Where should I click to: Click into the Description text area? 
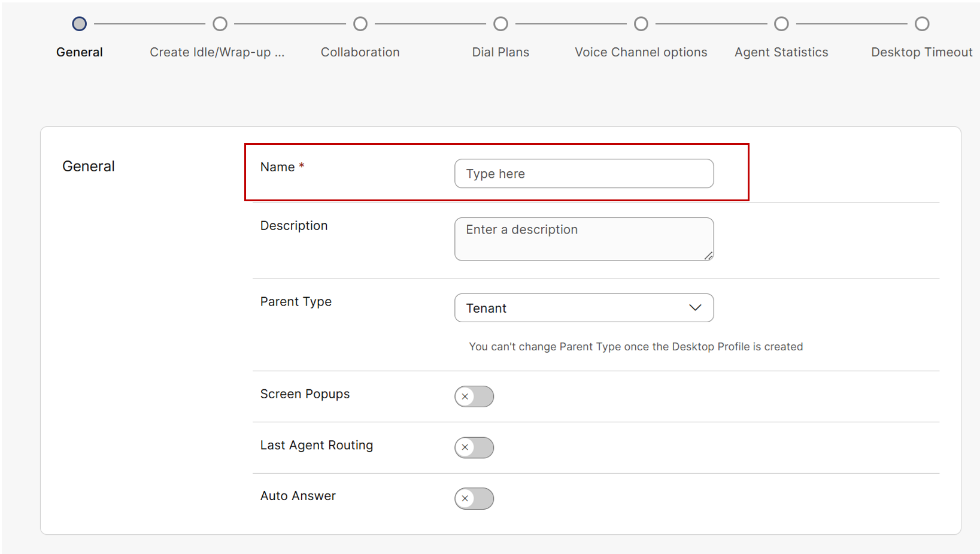(x=583, y=239)
